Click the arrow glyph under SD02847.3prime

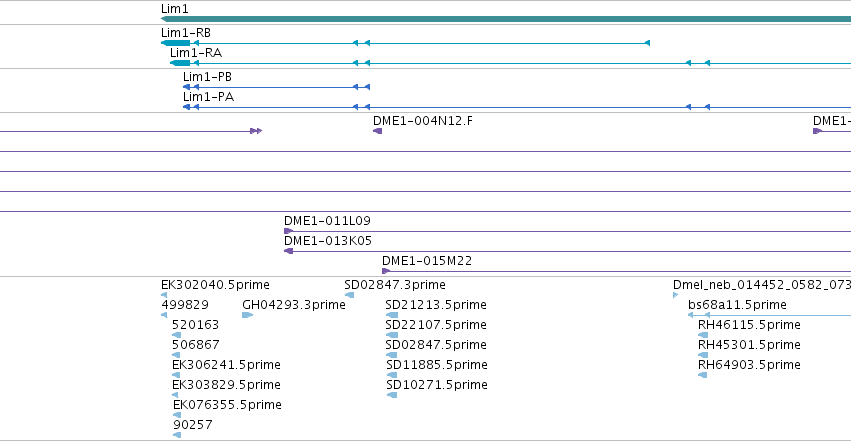[x=350, y=295]
